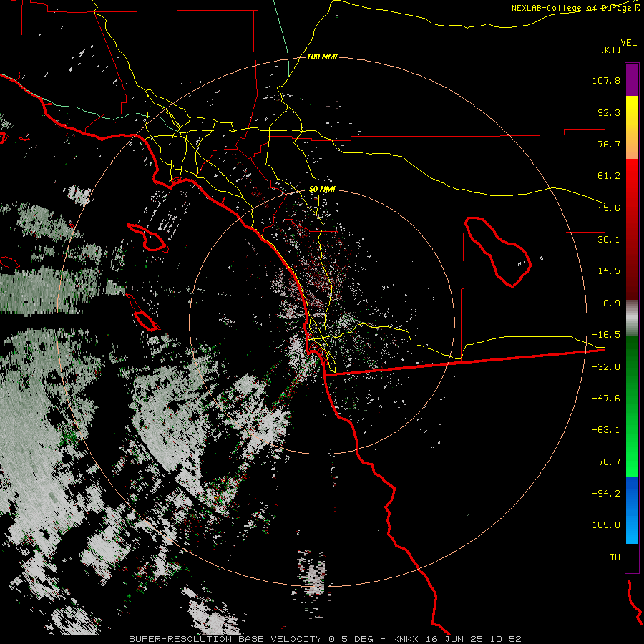Click the red segment of the color bar

(x=632, y=229)
